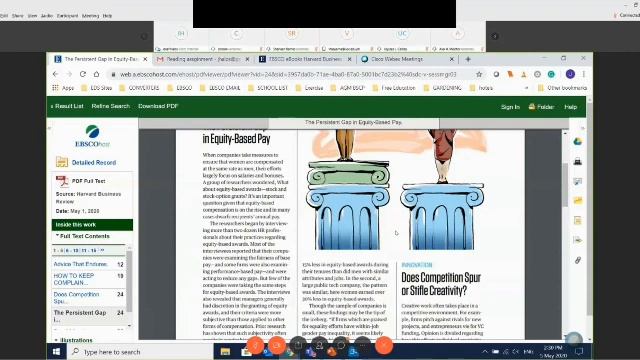
Task: Open the Help menu in Webex menu bar
Action: tap(107, 16)
